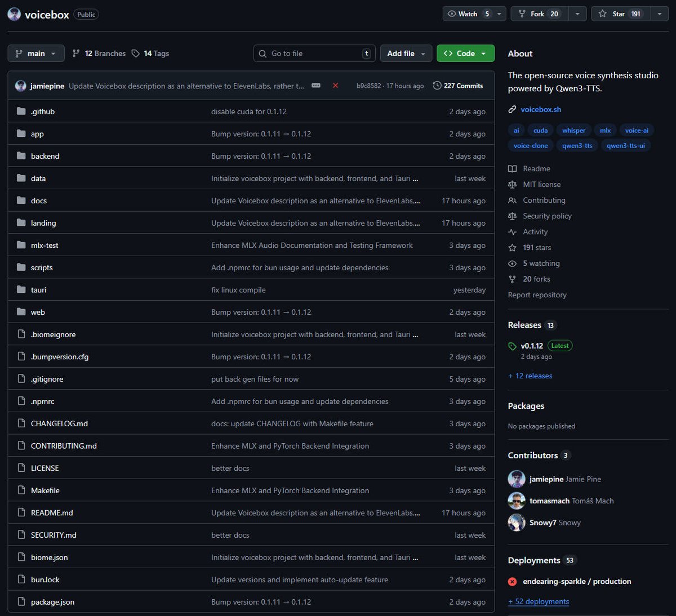Open the + 12 releases link
Viewport: 676px width, 616px height.
point(530,376)
